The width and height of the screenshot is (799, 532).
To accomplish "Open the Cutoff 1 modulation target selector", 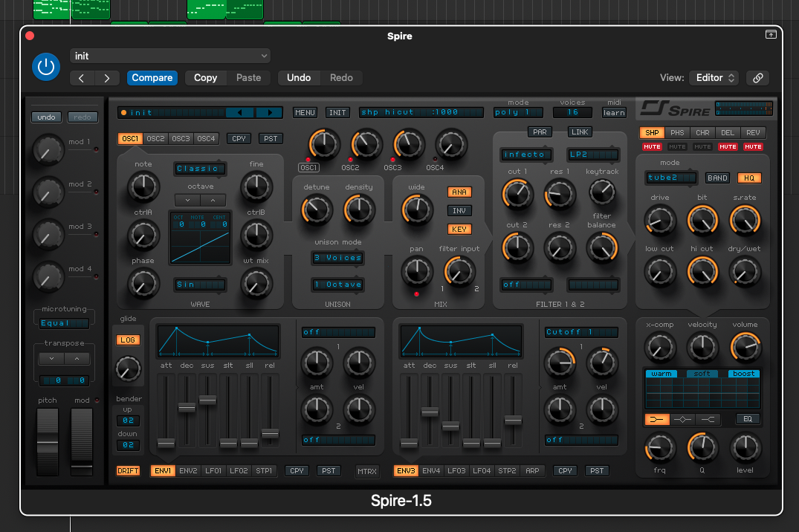I will [x=581, y=332].
